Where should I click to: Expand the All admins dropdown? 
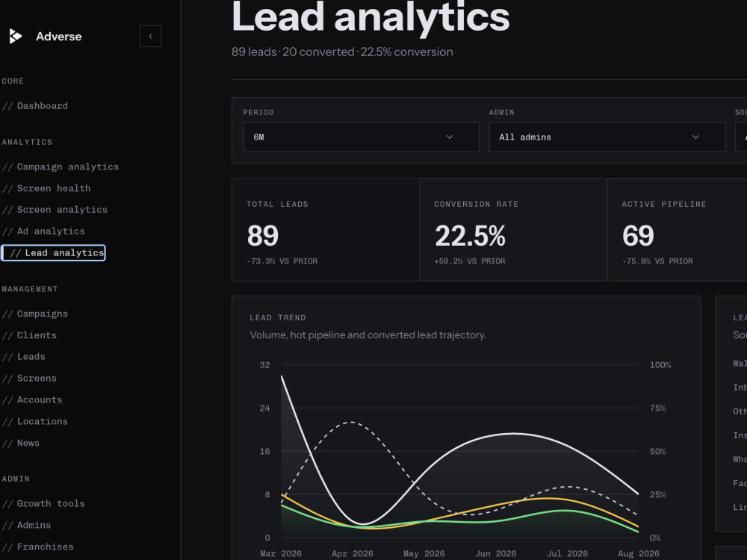[607, 137]
